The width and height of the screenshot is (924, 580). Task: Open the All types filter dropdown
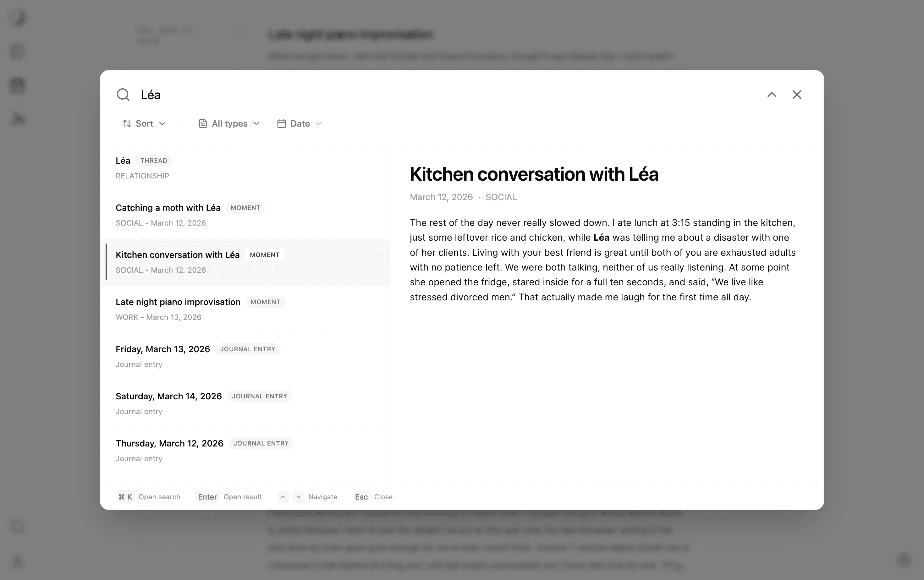[x=229, y=123]
